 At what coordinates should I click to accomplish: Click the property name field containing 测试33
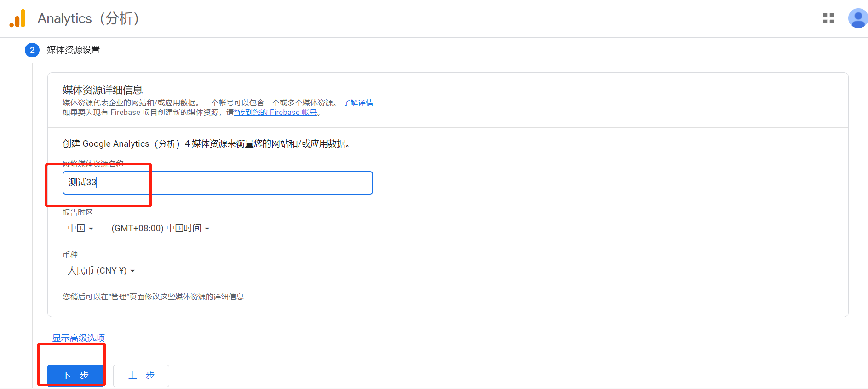click(x=218, y=183)
